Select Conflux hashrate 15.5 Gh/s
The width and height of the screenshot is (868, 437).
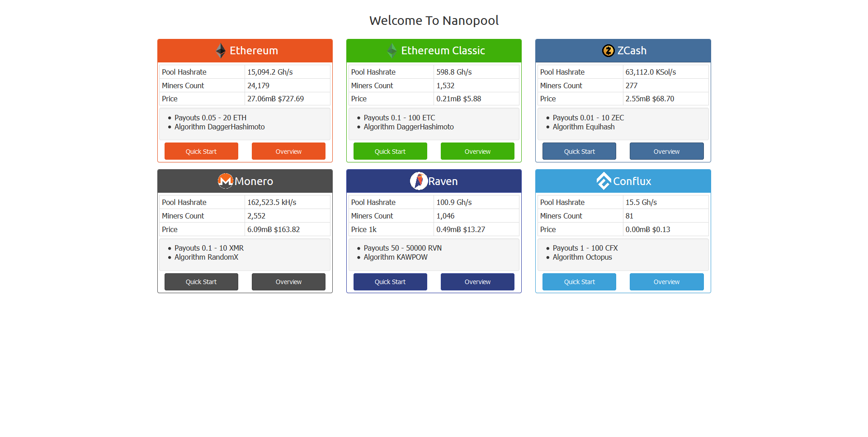tap(641, 202)
